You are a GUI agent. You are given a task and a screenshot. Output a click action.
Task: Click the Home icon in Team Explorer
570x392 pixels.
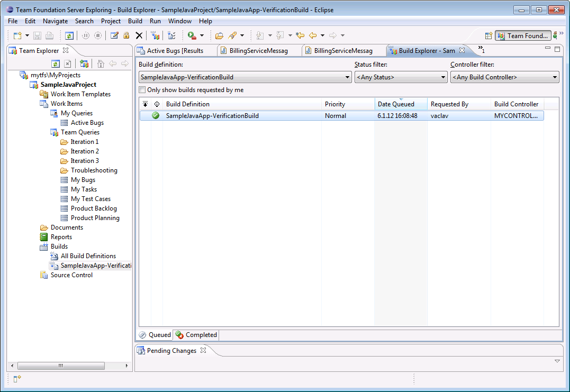101,64
